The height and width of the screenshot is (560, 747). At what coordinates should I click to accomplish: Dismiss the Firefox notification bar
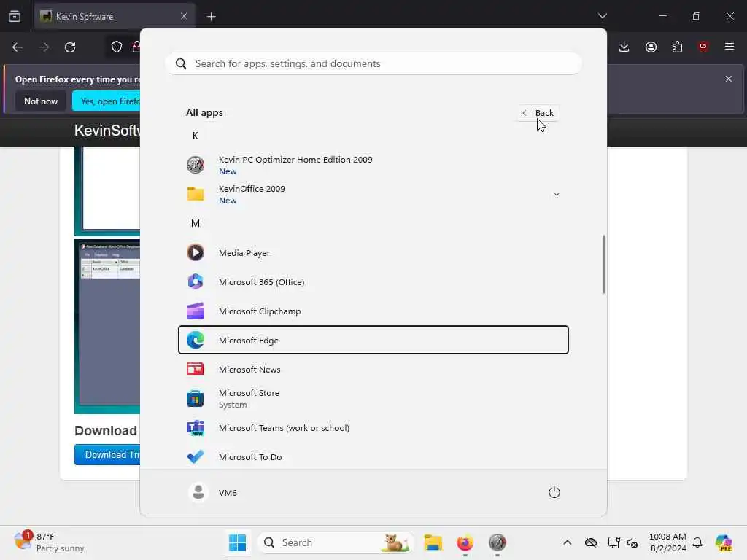click(729, 79)
